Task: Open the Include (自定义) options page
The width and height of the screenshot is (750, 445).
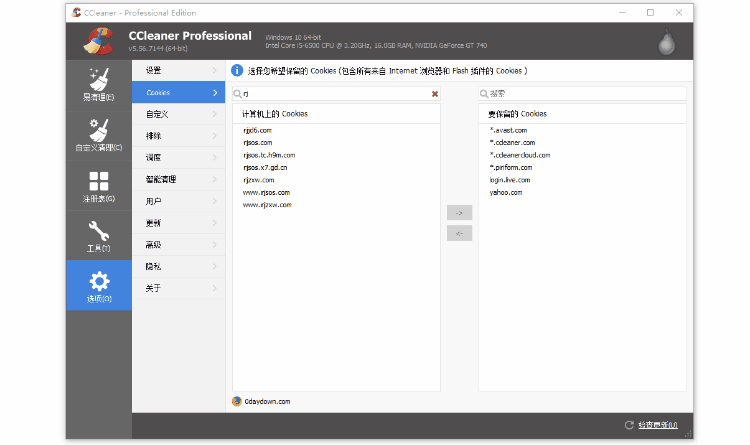Action: click(x=178, y=114)
